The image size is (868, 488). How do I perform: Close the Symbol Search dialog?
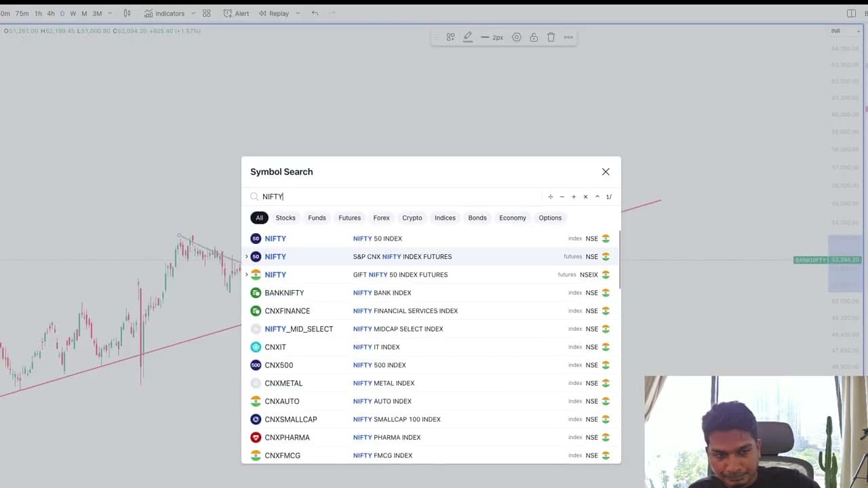pyautogui.click(x=606, y=171)
